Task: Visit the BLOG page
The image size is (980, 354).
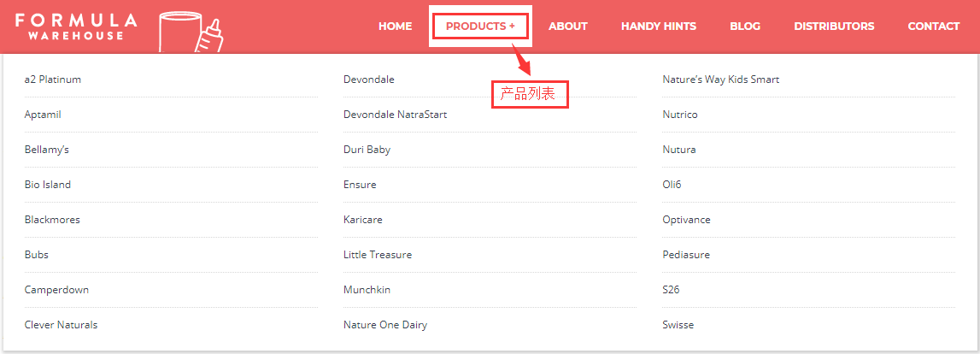Action: pyautogui.click(x=745, y=27)
